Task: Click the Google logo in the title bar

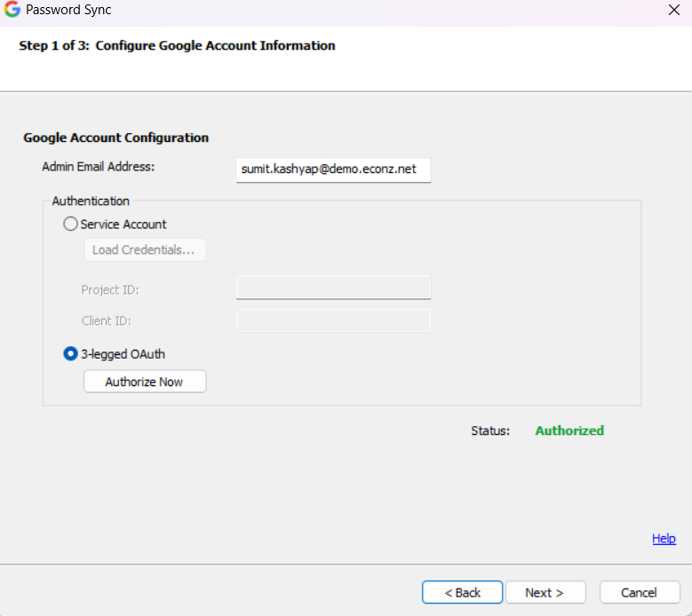Action: [x=12, y=9]
